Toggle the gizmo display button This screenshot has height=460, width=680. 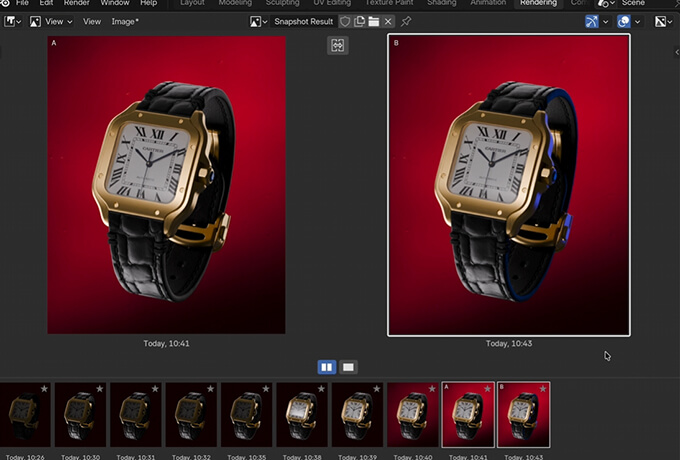[x=592, y=21]
